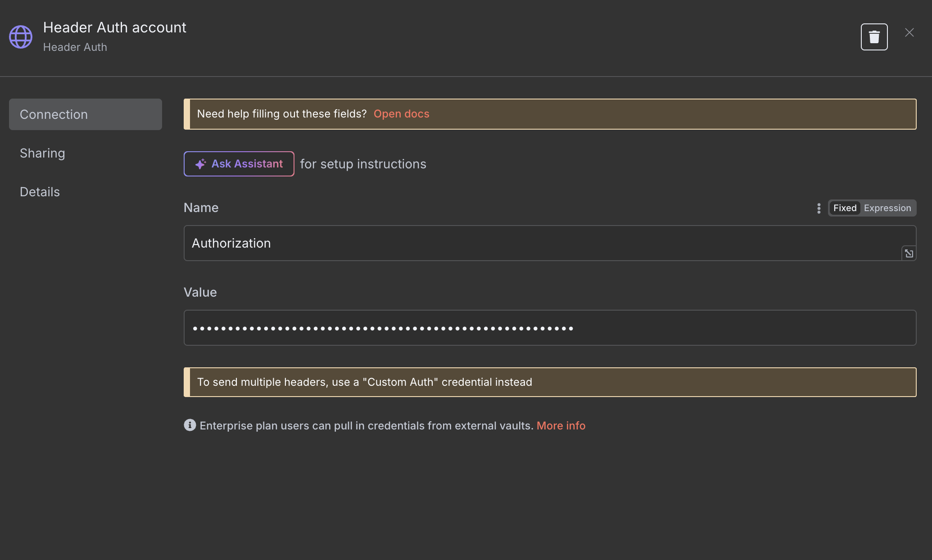The height and width of the screenshot is (560, 932).
Task: Open the More info link
Action: [561, 425]
